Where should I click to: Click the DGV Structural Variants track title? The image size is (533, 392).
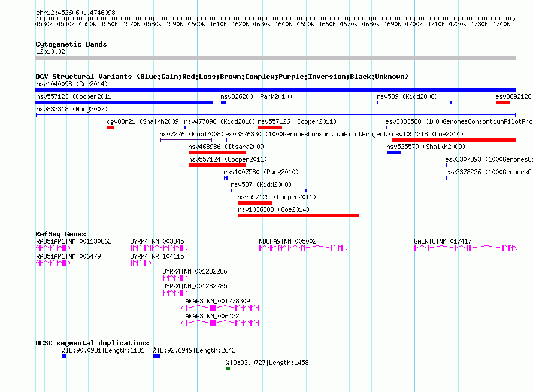(x=222, y=77)
